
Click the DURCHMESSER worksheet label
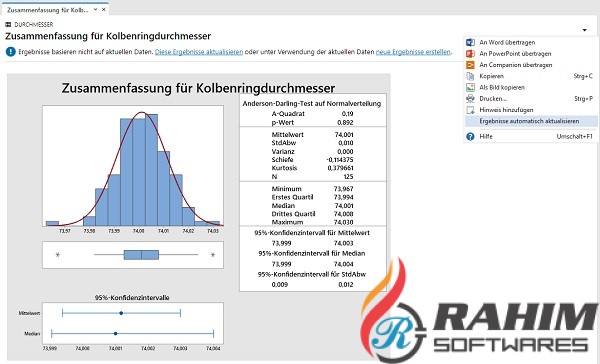(33, 24)
